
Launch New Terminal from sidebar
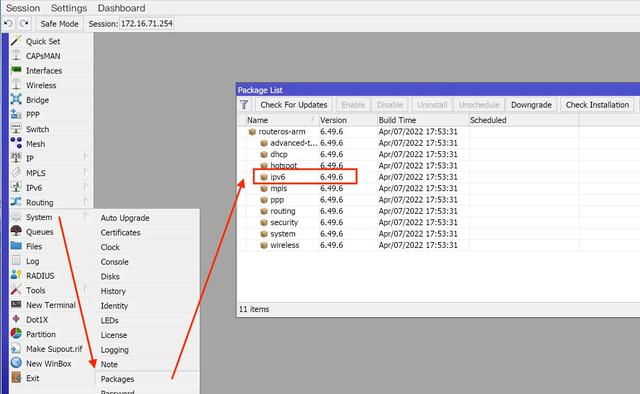coord(50,305)
